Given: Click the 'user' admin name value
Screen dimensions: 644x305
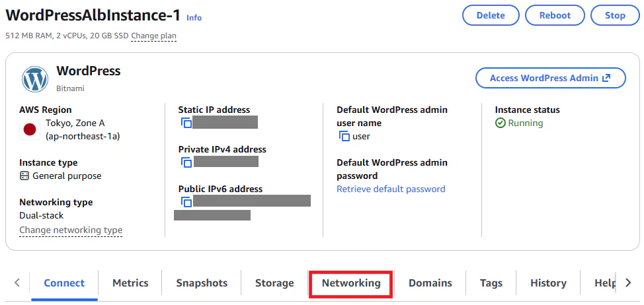Looking at the screenshot, I should [361, 137].
